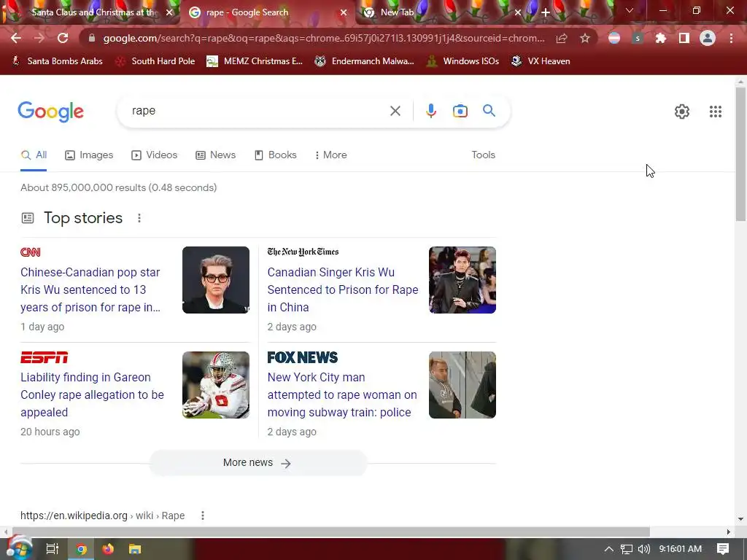Click the Fox News story thumbnail

[x=462, y=385]
